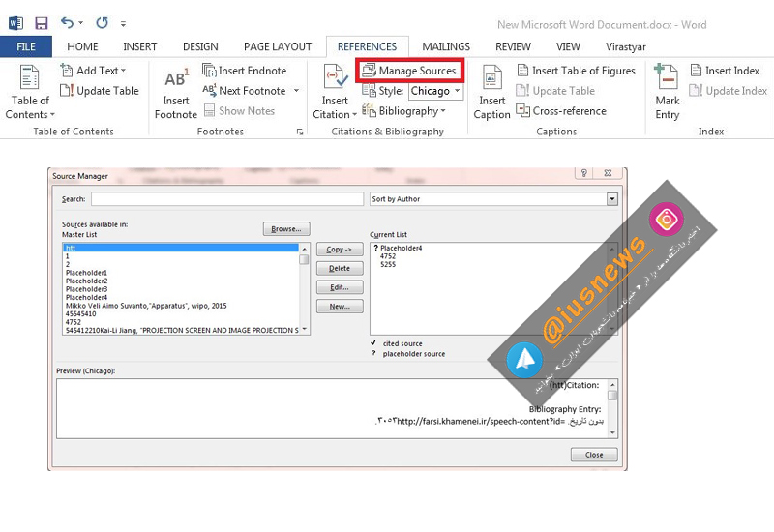
Task: Click the Browse button in Source Manager
Action: 285,229
